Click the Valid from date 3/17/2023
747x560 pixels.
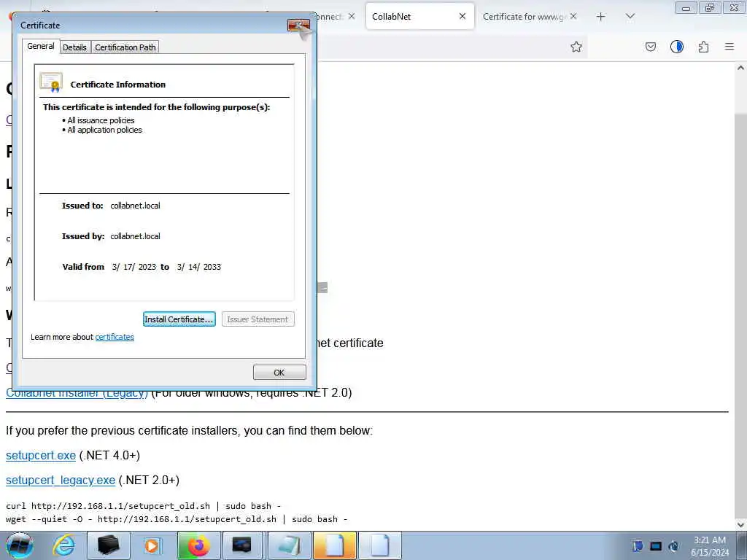tap(134, 267)
